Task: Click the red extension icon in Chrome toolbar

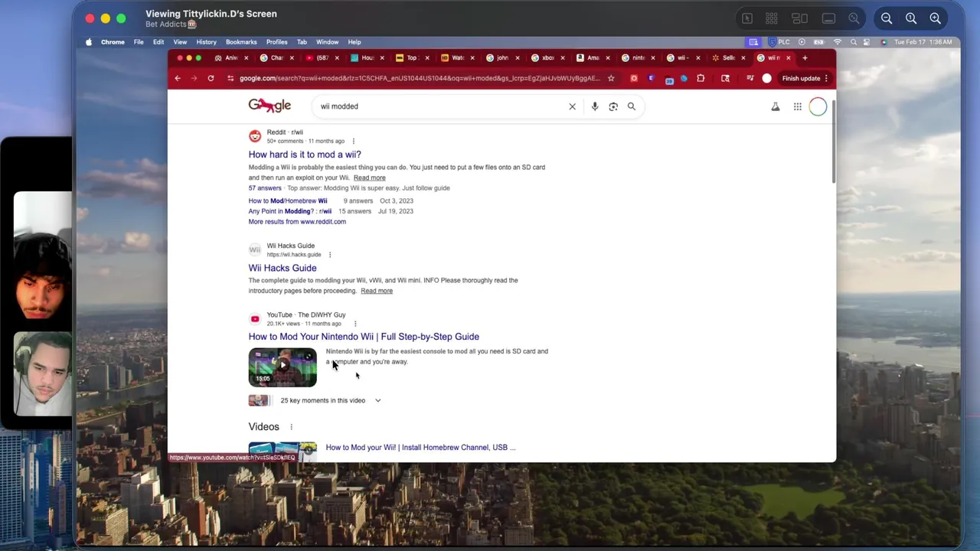Action: click(x=634, y=78)
